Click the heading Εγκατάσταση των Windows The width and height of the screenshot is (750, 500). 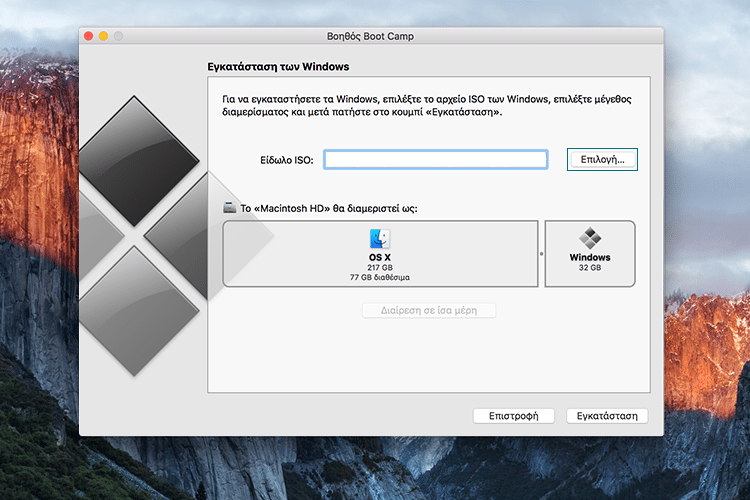point(278,67)
